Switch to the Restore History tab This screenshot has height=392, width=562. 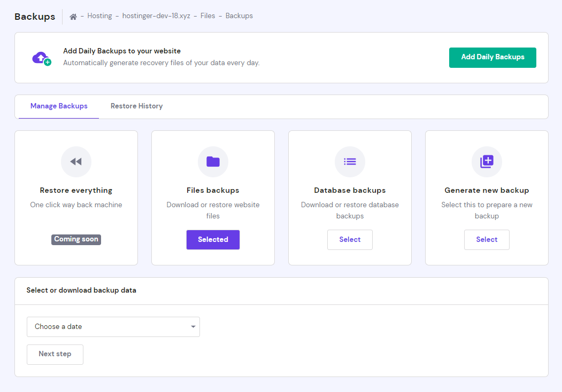[136, 106]
